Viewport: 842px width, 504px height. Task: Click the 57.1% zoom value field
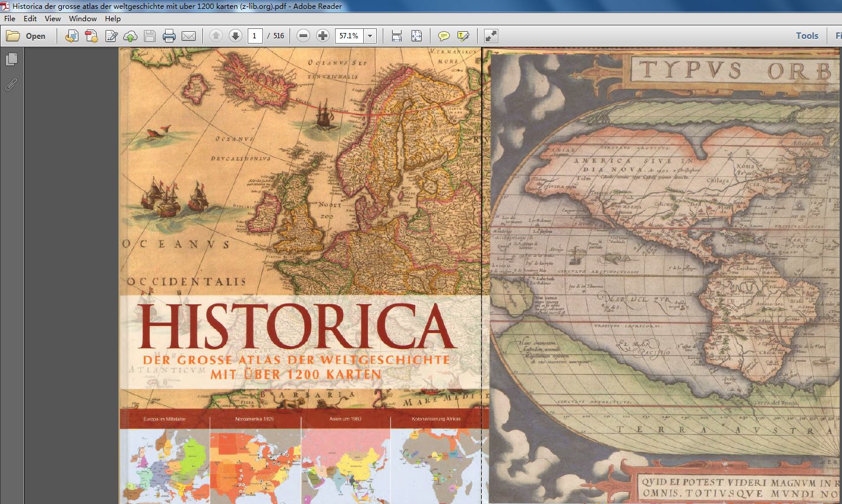point(349,36)
